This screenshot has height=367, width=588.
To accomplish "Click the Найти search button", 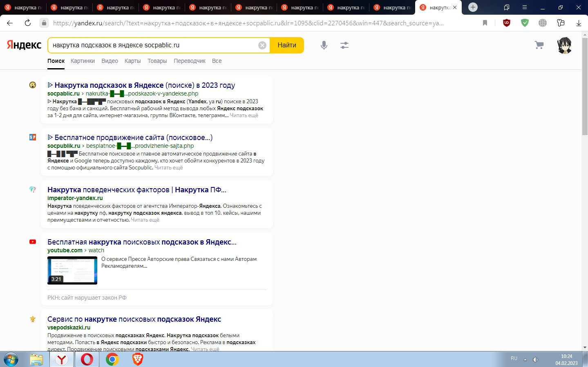I will (287, 45).
